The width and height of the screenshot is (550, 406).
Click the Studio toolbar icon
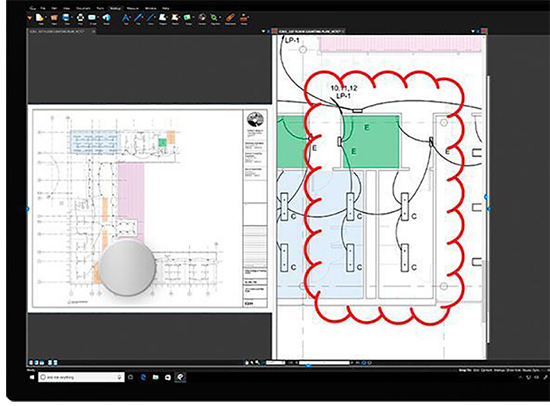tap(106, 18)
